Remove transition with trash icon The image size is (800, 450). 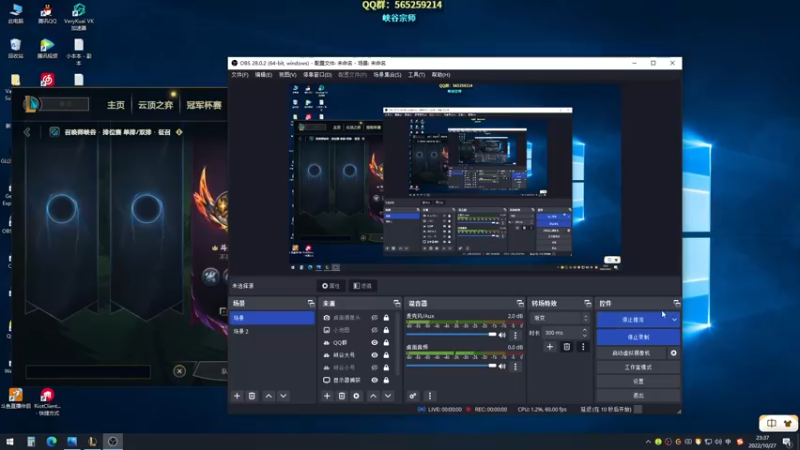pos(566,347)
